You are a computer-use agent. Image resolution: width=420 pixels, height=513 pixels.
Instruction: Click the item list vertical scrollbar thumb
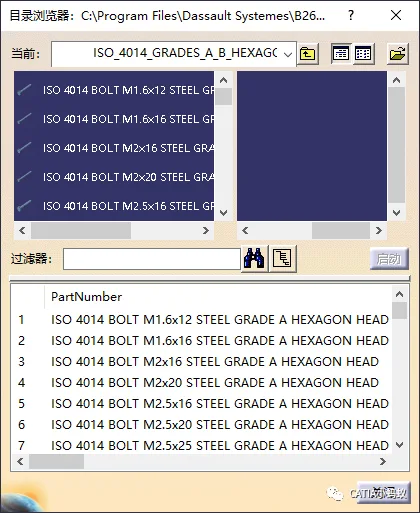point(224,97)
